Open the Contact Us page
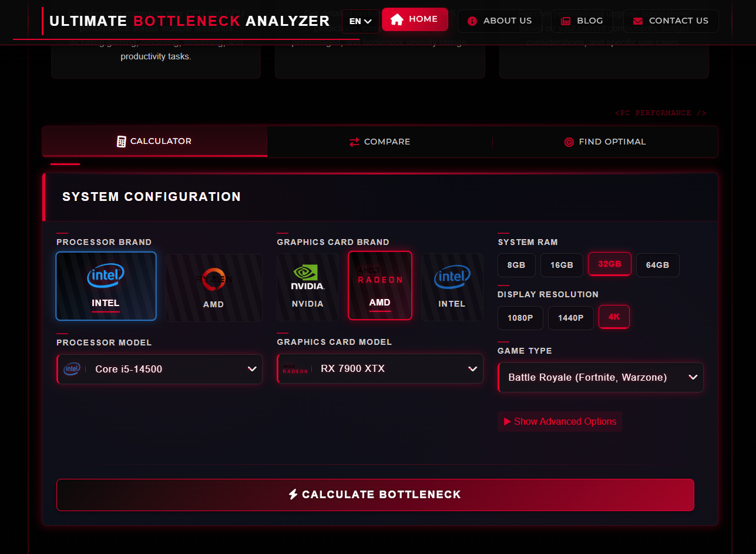Viewport: 756px width, 554px height. 670,21
